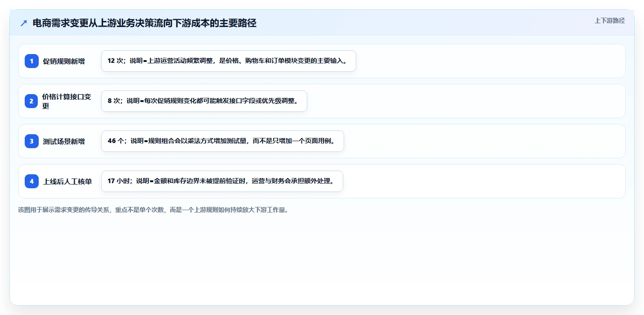Select the 价格计算接口变更 label
The width and height of the screenshot is (644, 315).
click(67, 101)
